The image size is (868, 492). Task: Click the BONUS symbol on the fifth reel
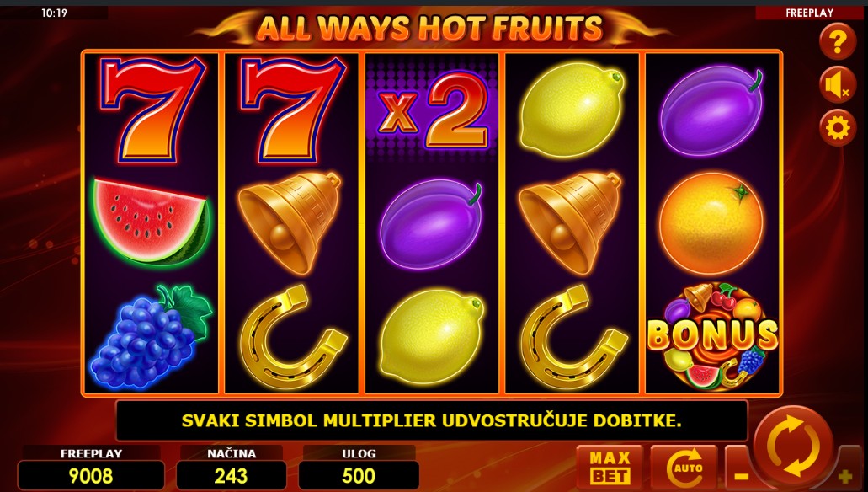click(712, 336)
